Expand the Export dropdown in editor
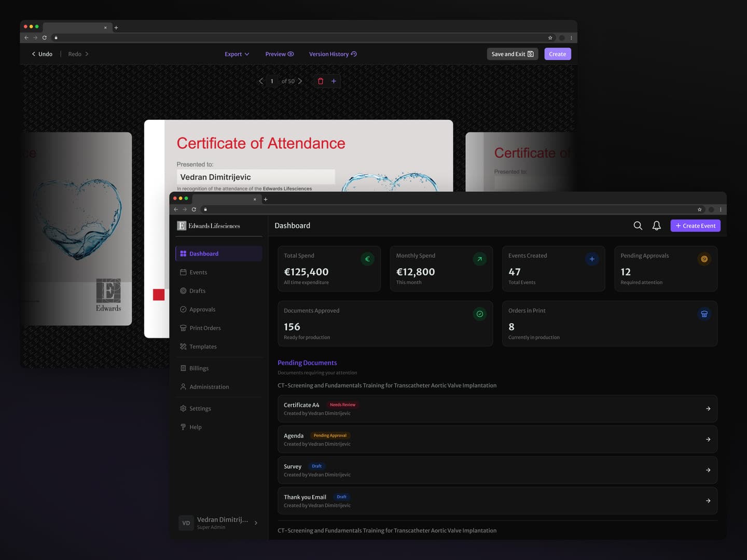The height and width of the screenshot is (560, 747). (237, 54)
